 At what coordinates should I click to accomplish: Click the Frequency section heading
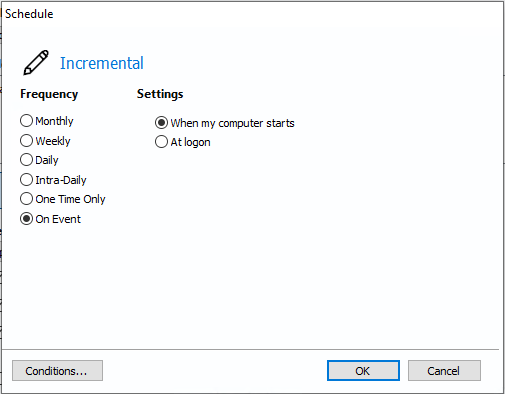pyautogui.click(x=49, y=94)
